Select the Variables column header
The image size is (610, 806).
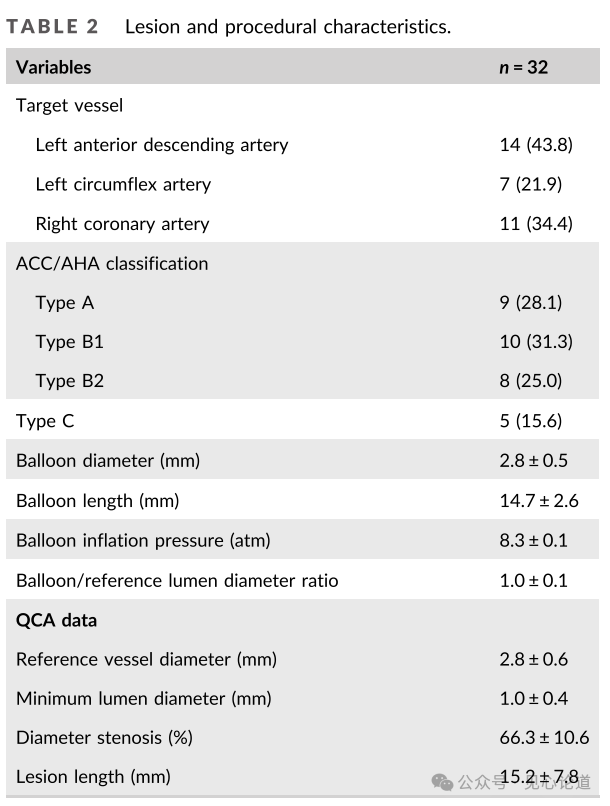[x=53, y=68]
